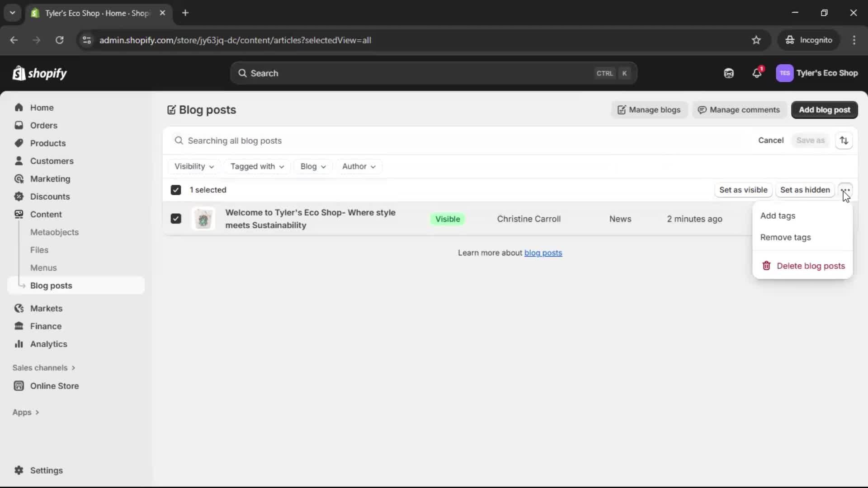This screenshot has height=488, width=868.
Task: Open the blog posts learn more link
Action: tap(543, 253)
